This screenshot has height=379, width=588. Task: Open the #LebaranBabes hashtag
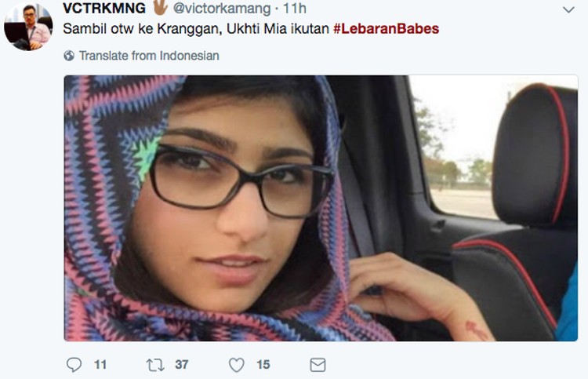386,29
